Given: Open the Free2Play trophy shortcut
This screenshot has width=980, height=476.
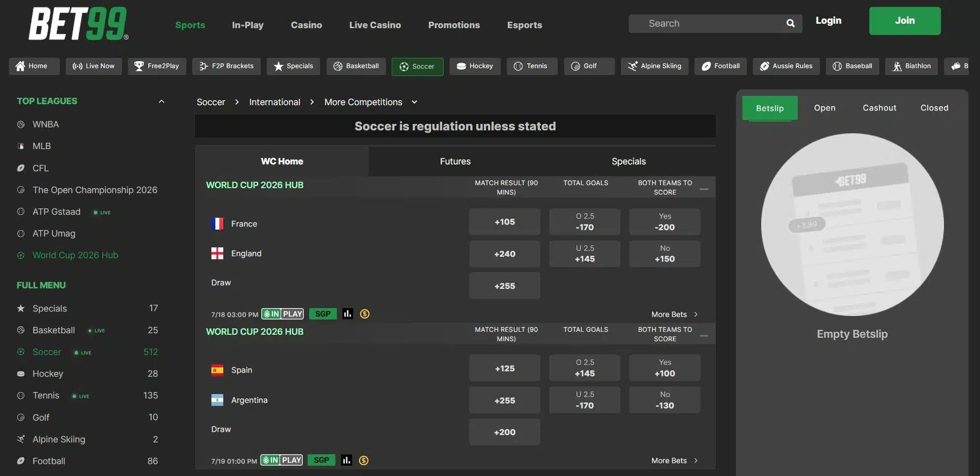Looking at the screenshot, I should (x=157, y=66).
